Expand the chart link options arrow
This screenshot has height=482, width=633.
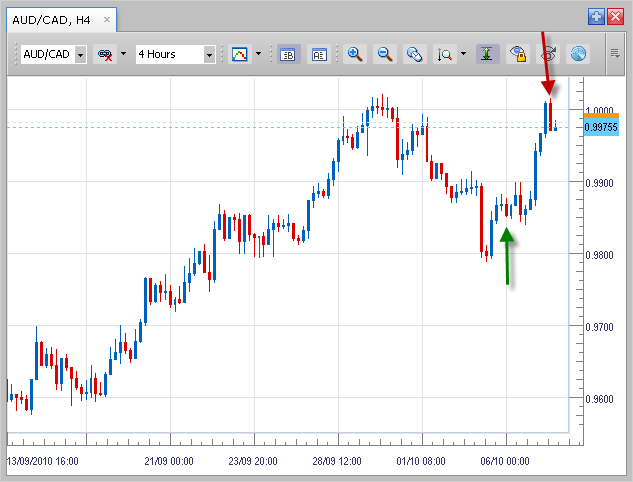(x=124, y=54)
